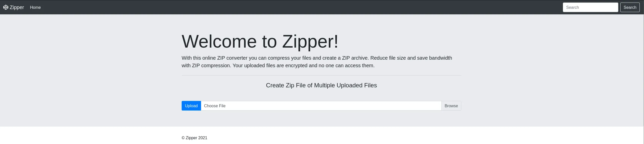The width and height of the screenshot is (644, 144).
Task: Click the blue Upload button
Action: [191, 106]
